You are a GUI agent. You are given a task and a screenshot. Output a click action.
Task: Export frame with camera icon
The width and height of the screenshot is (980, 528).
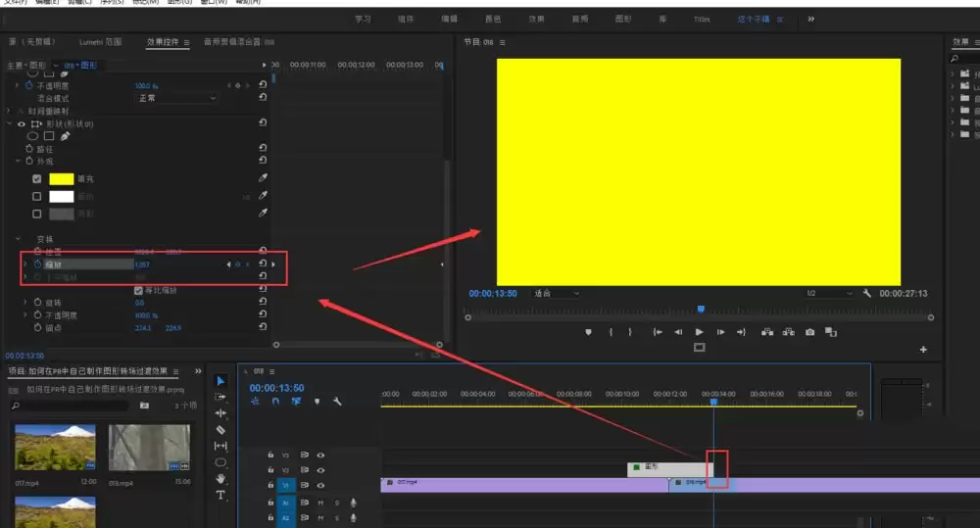click(x=810, y=332)
